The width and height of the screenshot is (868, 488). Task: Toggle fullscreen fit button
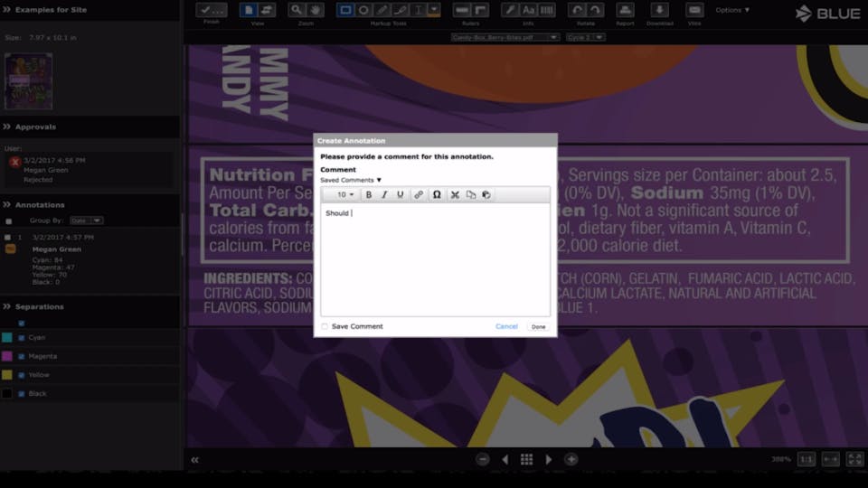pos(854,459)
